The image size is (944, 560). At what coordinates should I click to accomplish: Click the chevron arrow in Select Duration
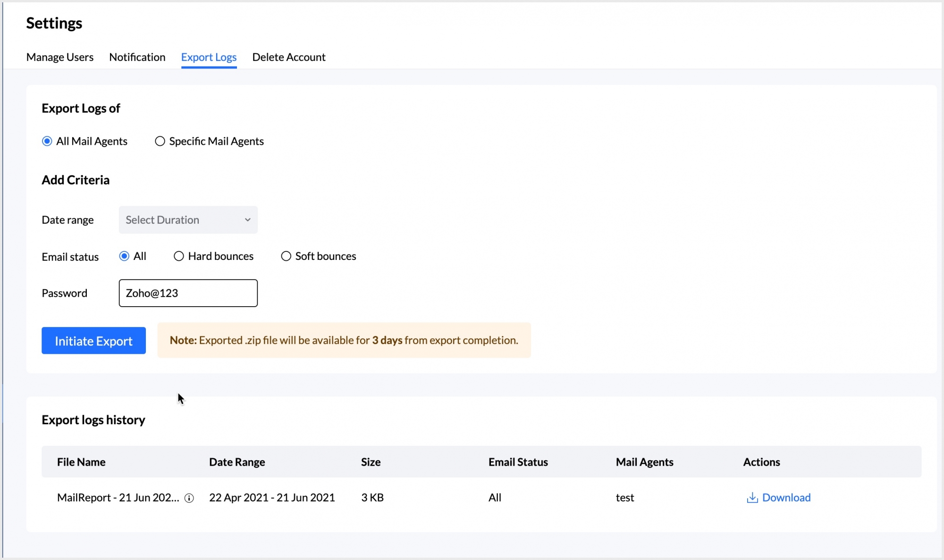pos(247,220)
